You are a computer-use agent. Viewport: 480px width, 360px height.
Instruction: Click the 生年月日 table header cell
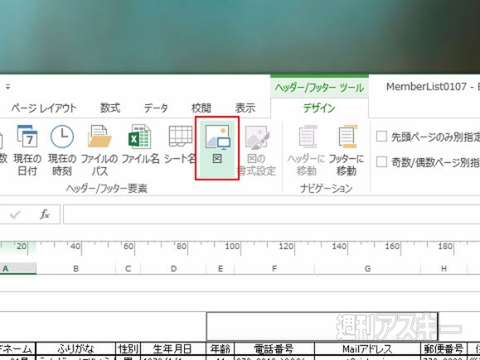(174, 349)
